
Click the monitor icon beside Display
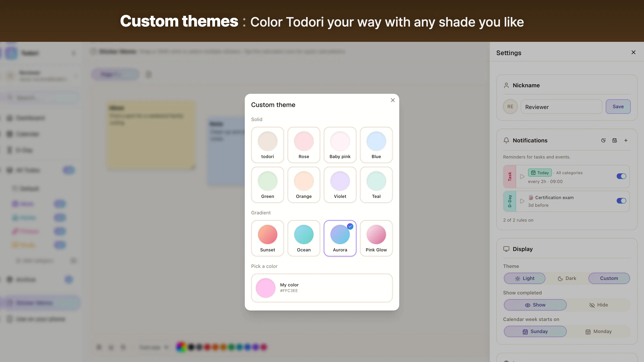click(506, 249)
